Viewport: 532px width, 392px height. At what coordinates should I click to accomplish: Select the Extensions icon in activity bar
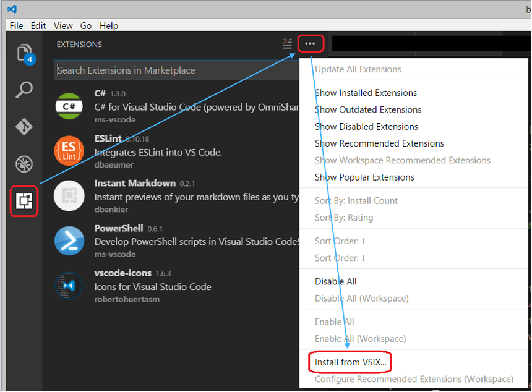point(25,200)
